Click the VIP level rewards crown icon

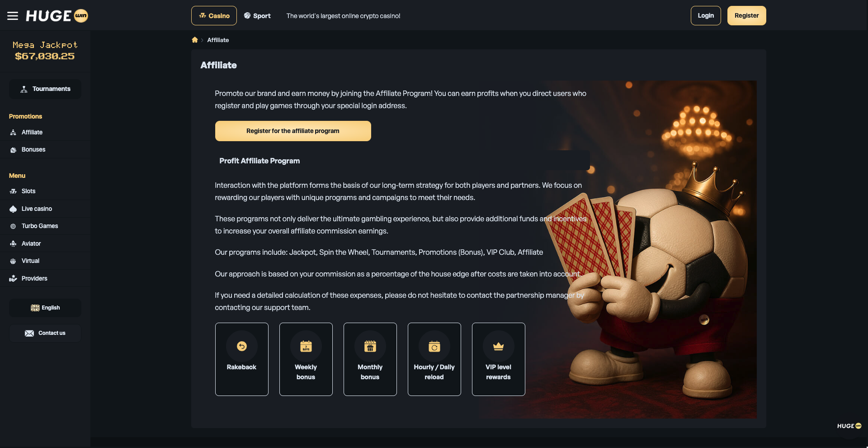pos(499,346)
